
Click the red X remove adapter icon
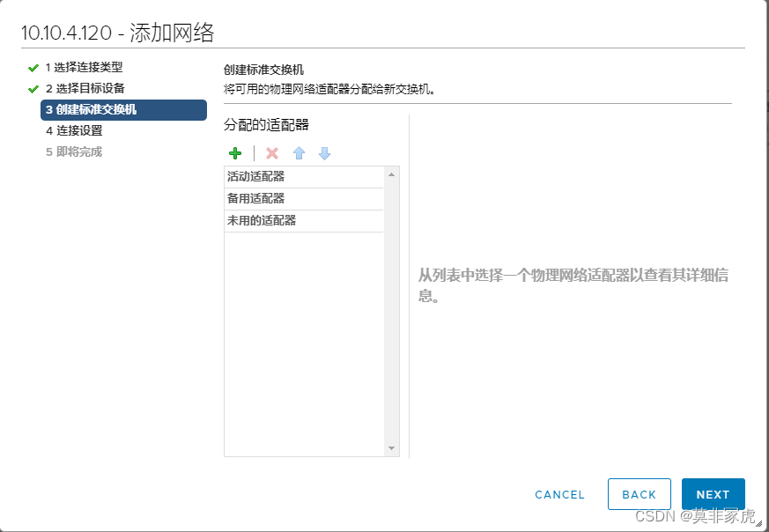pos(272,153)
